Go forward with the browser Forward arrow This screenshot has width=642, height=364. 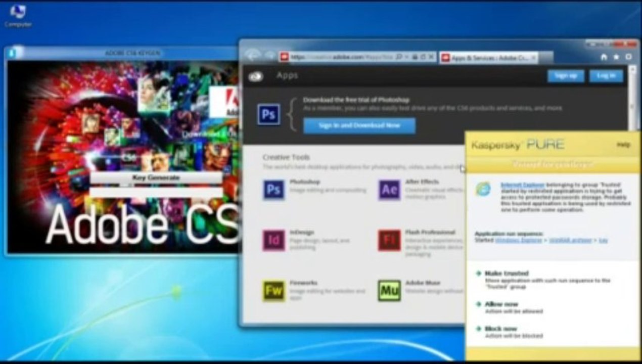click(x=270, y=56)
